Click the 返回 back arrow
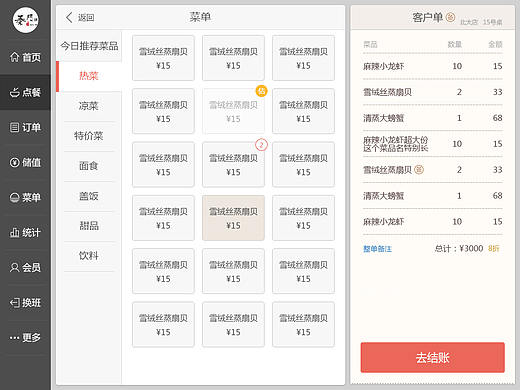Image resolution: width=520 pixels, height=390 pixels. coord(80,17)
